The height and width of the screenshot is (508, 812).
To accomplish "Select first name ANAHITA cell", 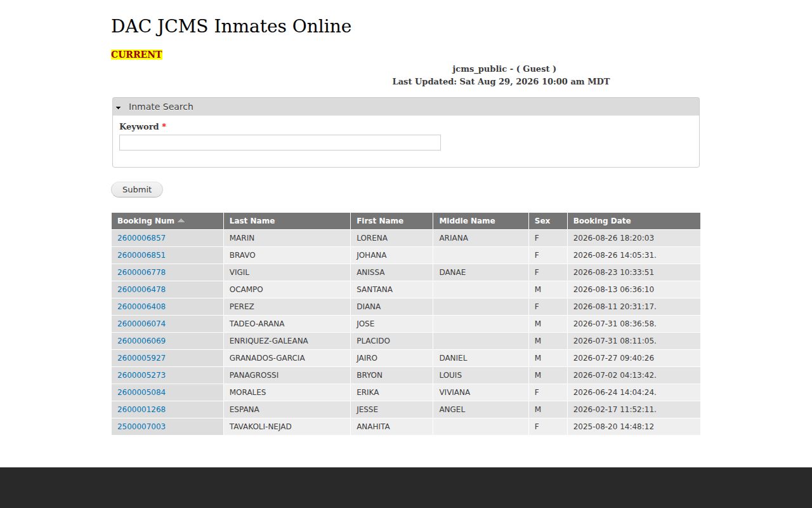I will point(391,427).
